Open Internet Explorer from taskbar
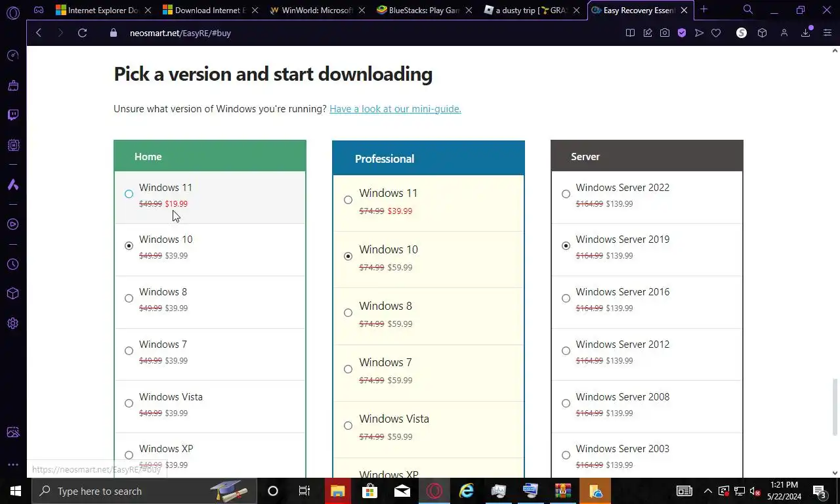The image size is (840, 504). coord(467,491)
